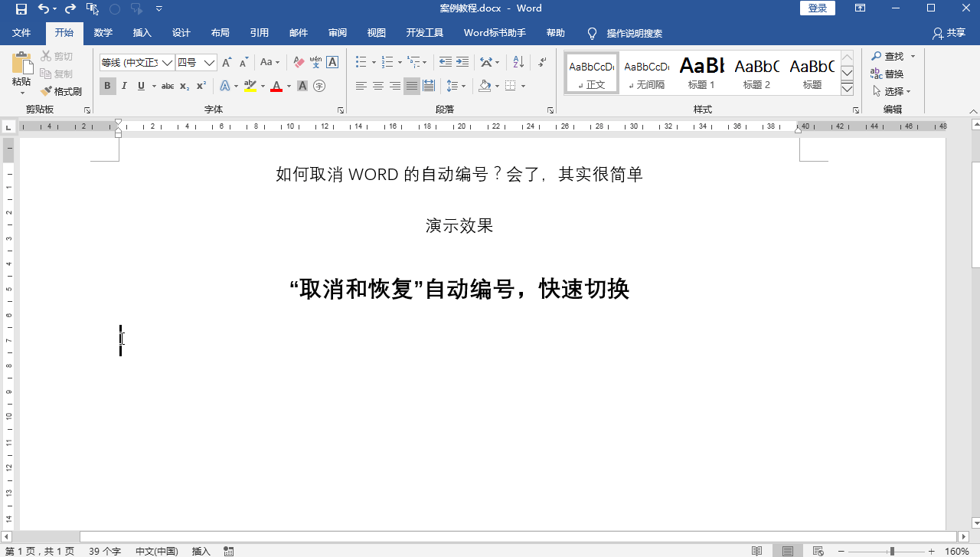
Task: Click the 查找 find button
Action: pyautogui.click(x=887, y=56)
